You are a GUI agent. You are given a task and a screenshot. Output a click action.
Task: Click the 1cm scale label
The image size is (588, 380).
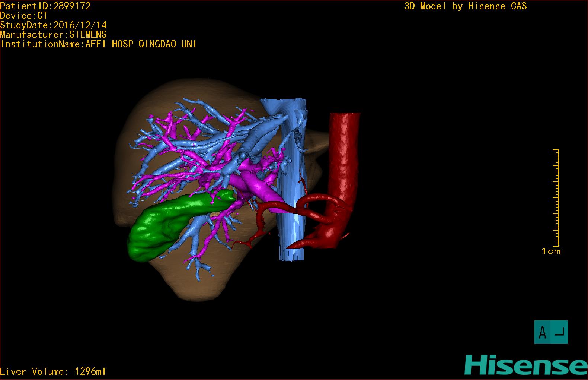[x=551, y=251]
